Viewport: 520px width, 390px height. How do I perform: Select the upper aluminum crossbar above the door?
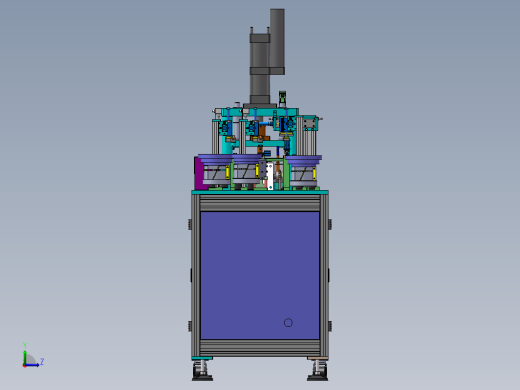(260, 203)
